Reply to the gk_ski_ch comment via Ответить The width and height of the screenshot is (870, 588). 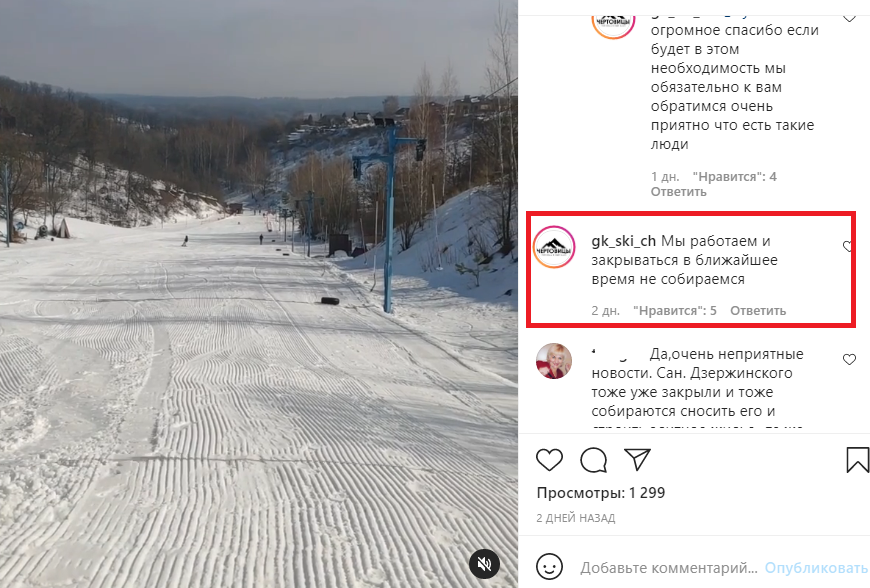(758, 311)
